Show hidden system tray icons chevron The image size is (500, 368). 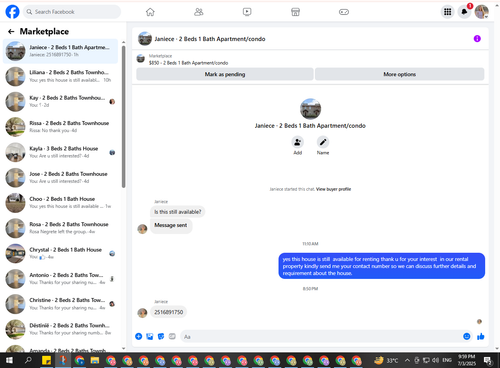tap(407, 360)
